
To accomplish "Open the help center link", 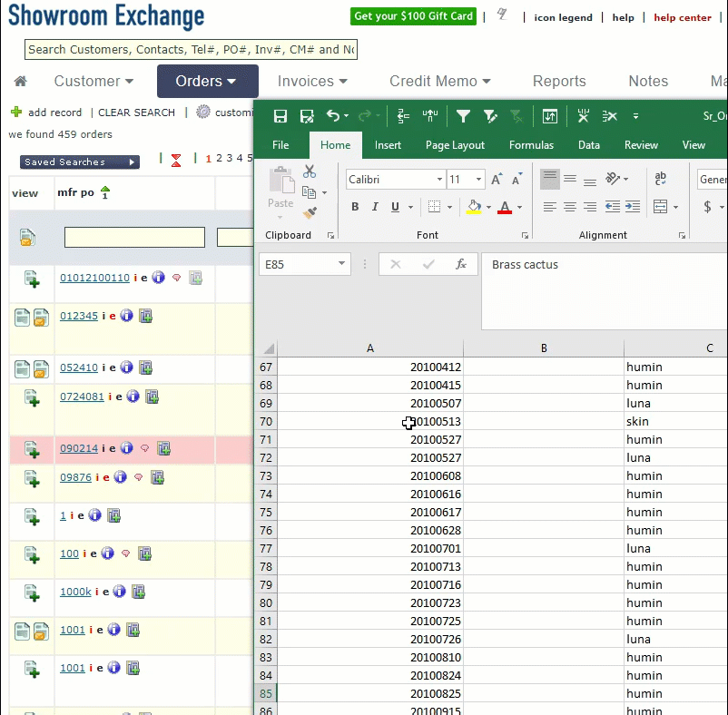I will [683, 17].
